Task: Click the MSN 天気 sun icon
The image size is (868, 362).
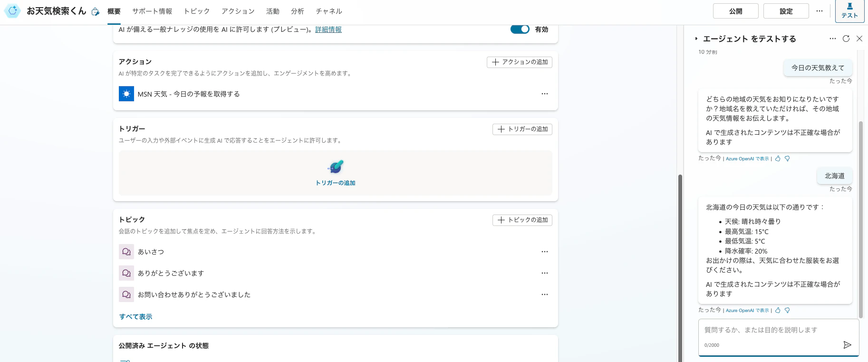Action: [x=126, y=94]
